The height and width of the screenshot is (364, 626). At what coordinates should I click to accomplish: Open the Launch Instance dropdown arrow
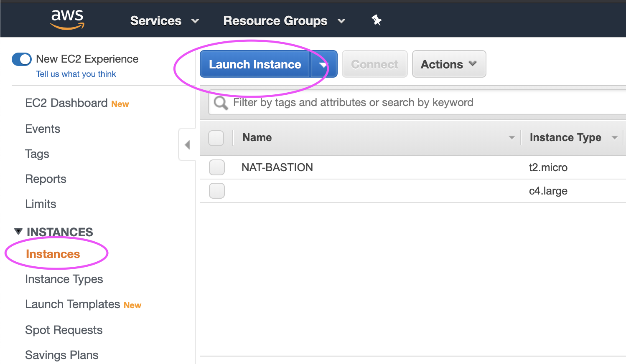pyautogui.click(x=323, y=64)
